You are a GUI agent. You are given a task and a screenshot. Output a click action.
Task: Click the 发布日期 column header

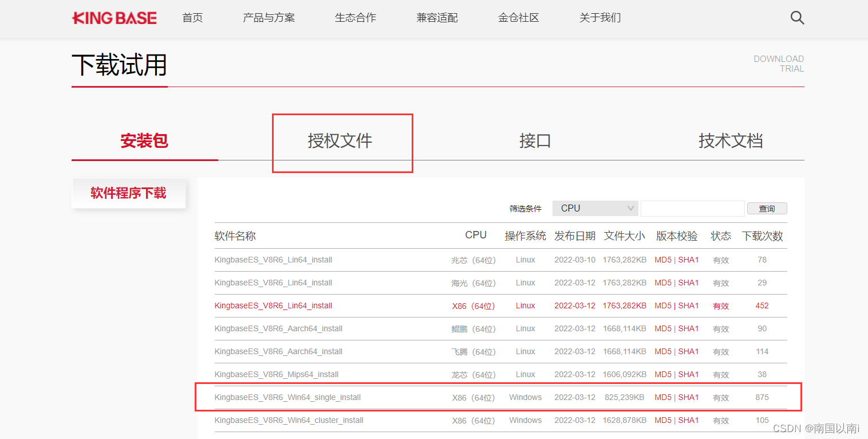click(x=575, y=236)
